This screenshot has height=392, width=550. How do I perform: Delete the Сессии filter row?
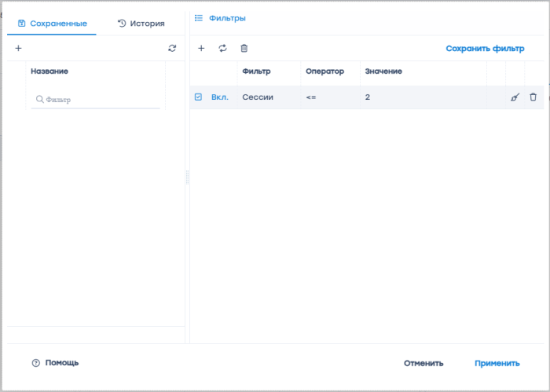(533, 97)
